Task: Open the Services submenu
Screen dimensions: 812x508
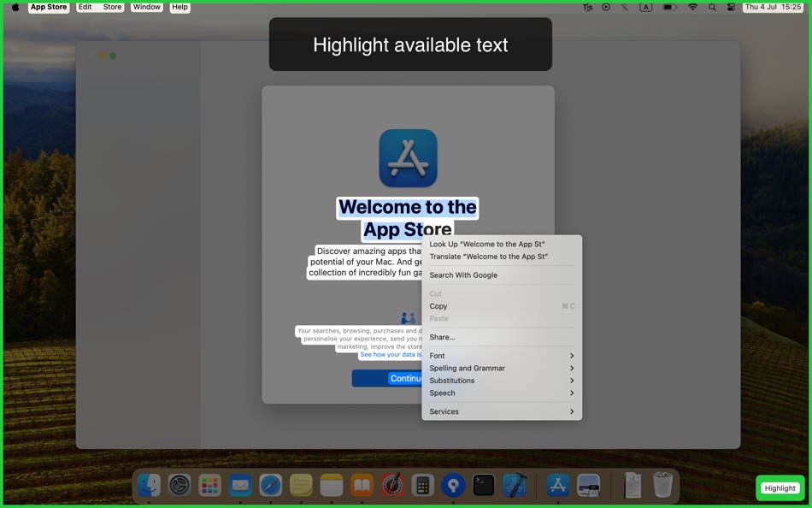Action: (x=501, y=411)
